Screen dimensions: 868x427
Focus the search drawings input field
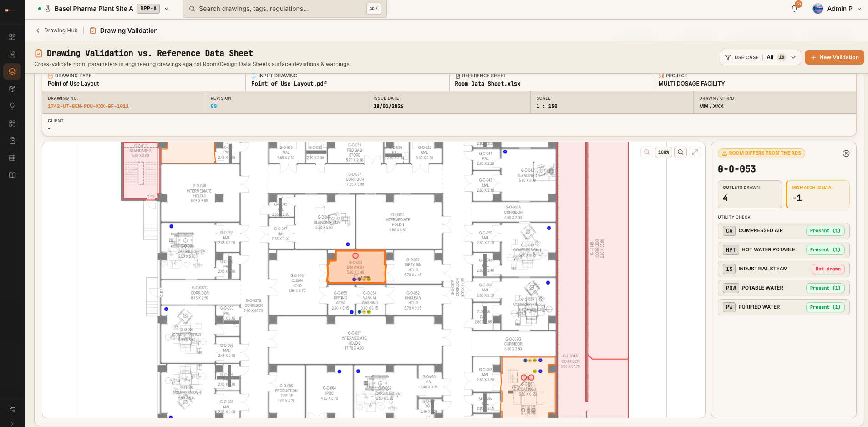tap(285, 9)
